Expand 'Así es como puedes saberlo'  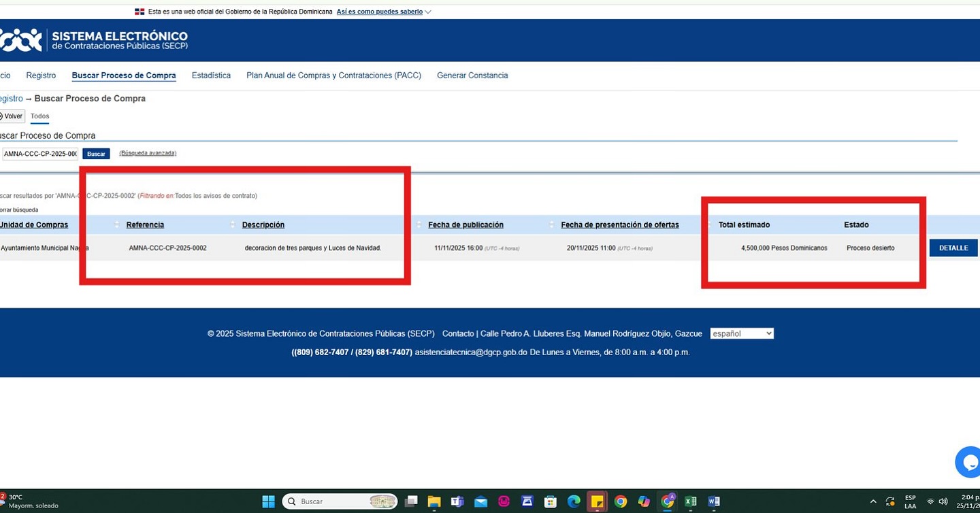click(x=383, y=12)
